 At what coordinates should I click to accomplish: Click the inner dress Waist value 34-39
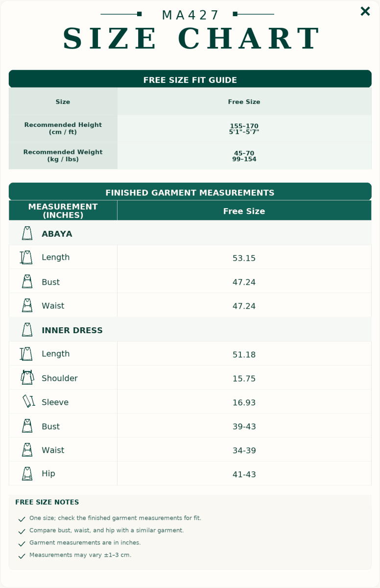coord(244,451)
